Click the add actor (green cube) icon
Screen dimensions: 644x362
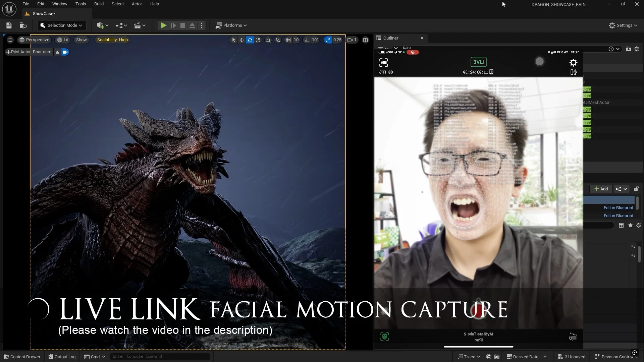click(101, 25)
